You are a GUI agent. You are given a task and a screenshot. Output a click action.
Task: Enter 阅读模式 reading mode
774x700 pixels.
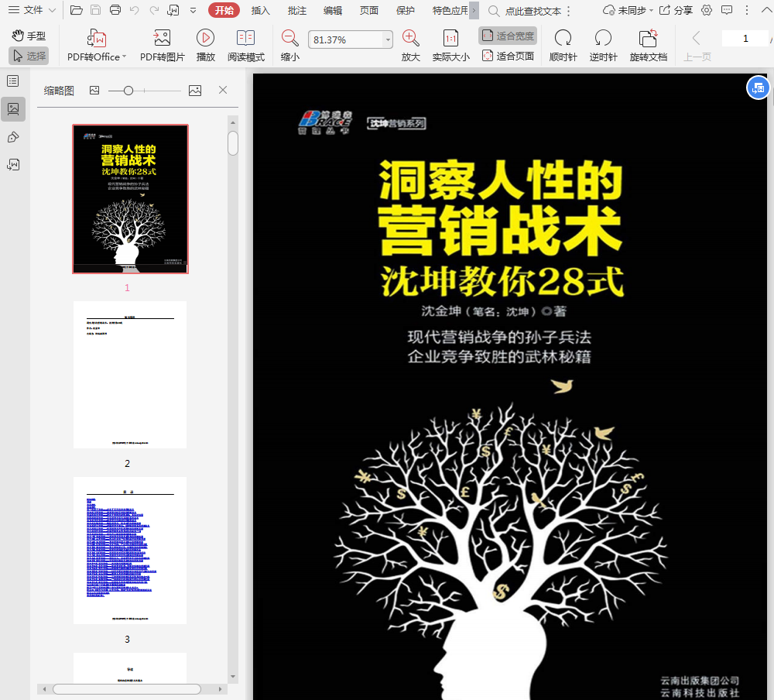pos(246,45)
